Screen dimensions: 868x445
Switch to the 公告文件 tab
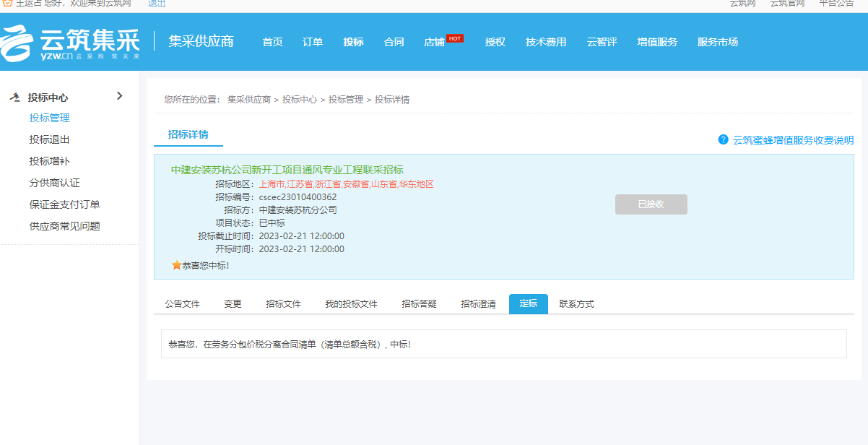coord(182,304)
